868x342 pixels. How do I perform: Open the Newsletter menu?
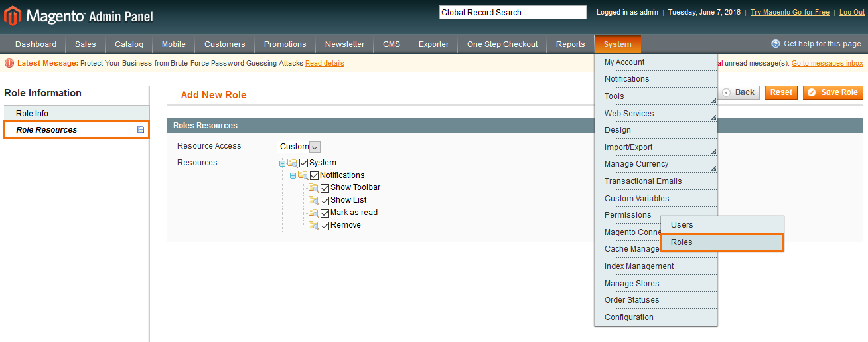(344, 44)
